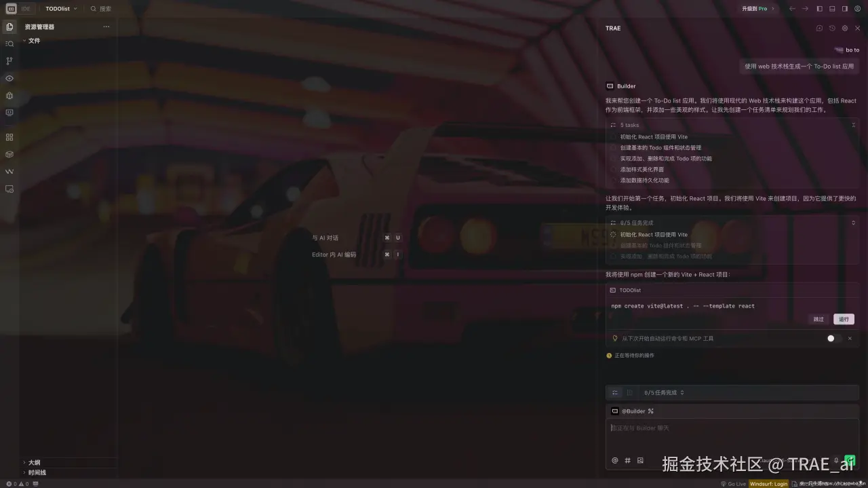Viewport: 868px width, 488px height.
Task: Open the user account avatar icon
Action: (857, 9)
